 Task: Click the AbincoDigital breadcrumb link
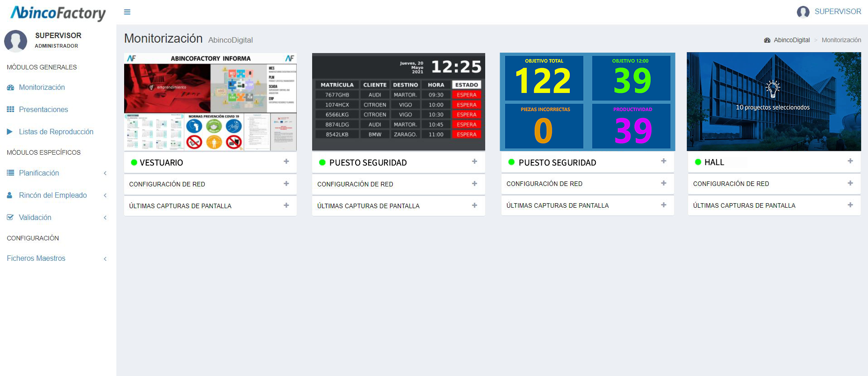[791, 40]
